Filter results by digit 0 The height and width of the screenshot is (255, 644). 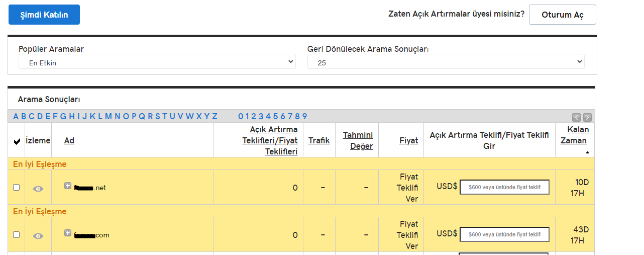click(241, 116)
